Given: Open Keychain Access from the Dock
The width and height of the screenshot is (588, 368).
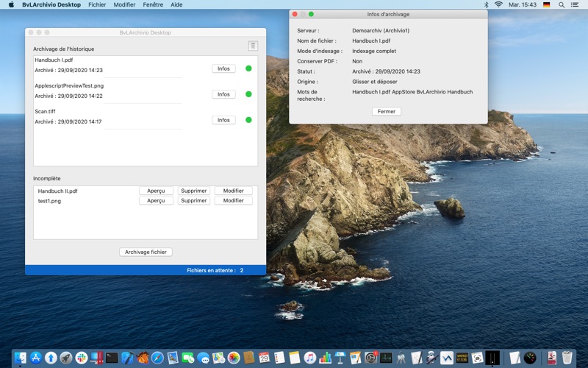Looking at the screenshot, I should coord(401,358).
